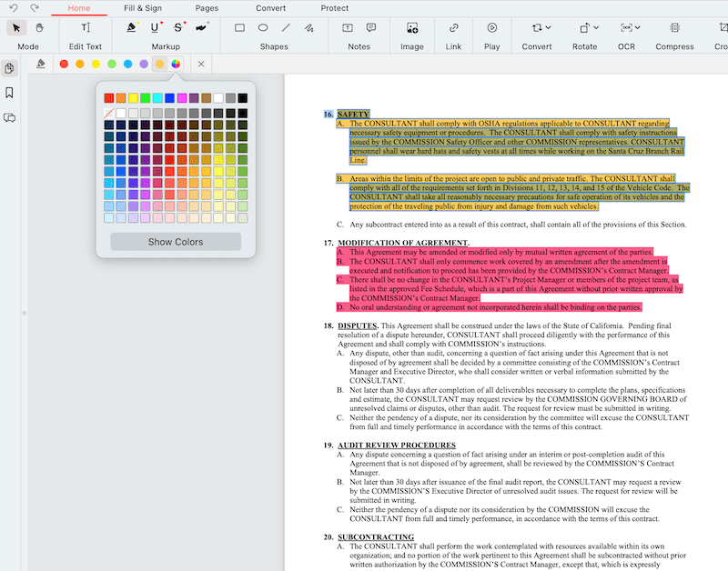Image resolution: width=728 pixels, height=571 pixels.
Task: Pick the purple highlight color dot
Action: (144, 64)
